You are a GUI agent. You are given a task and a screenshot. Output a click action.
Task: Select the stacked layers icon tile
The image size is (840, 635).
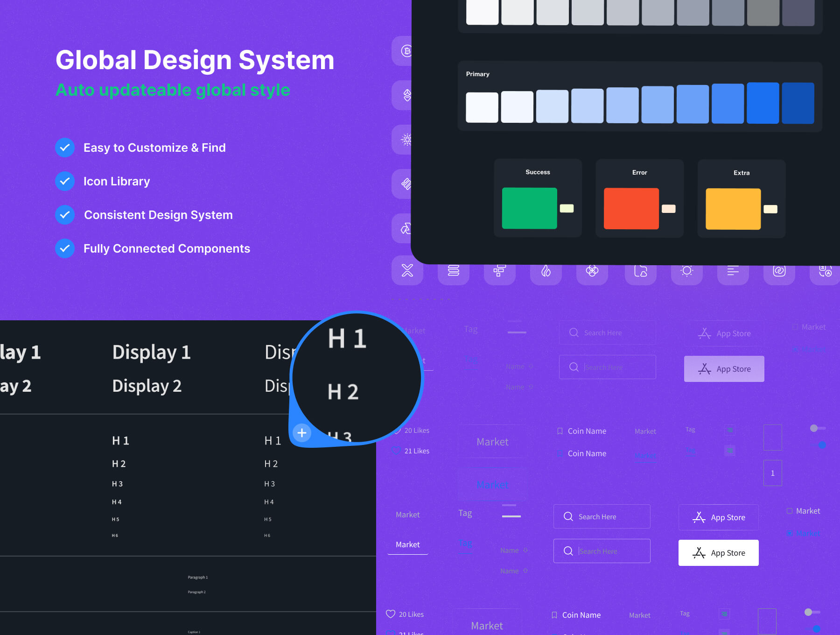(453, 270)
